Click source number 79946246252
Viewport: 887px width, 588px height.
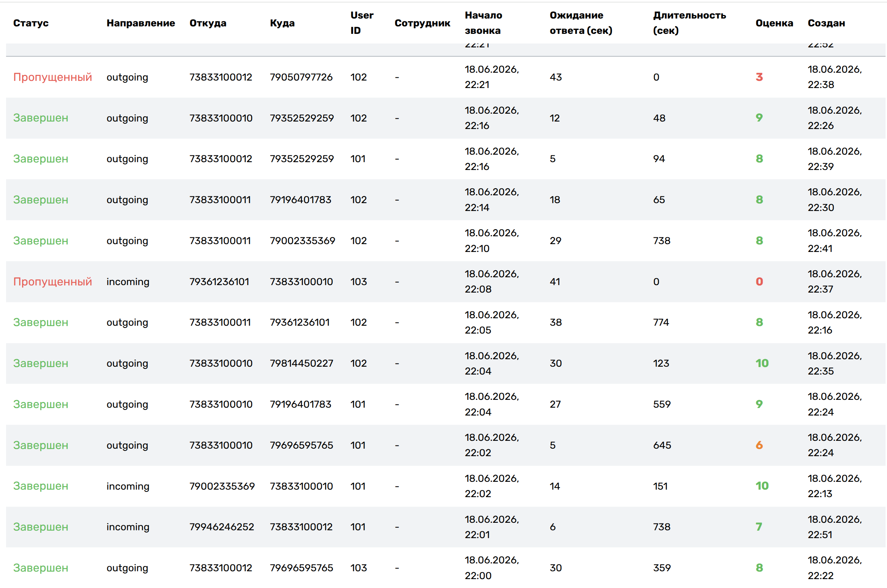[x=221, y=527]
